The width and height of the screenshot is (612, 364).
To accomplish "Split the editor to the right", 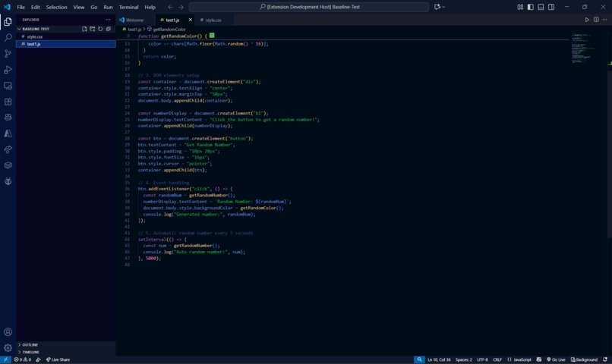I will [x=596, y=20].
